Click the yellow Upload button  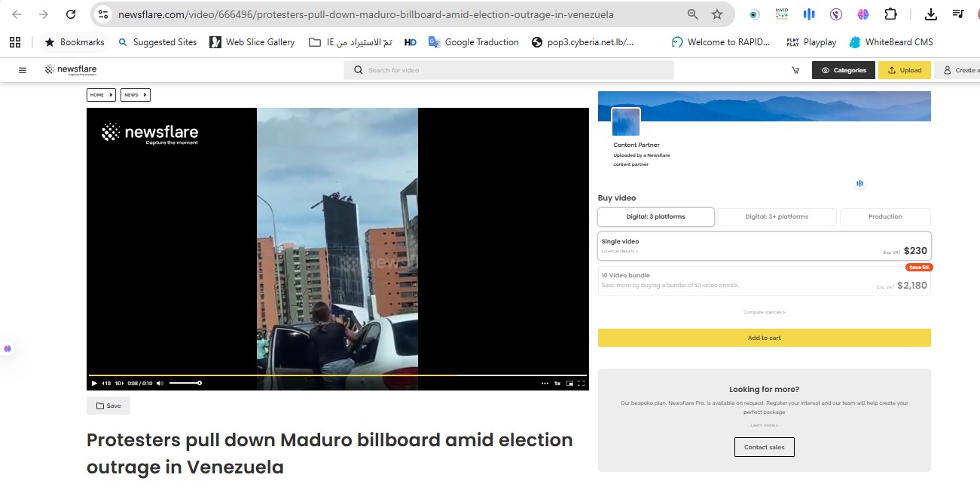click(x=904, y=70)
